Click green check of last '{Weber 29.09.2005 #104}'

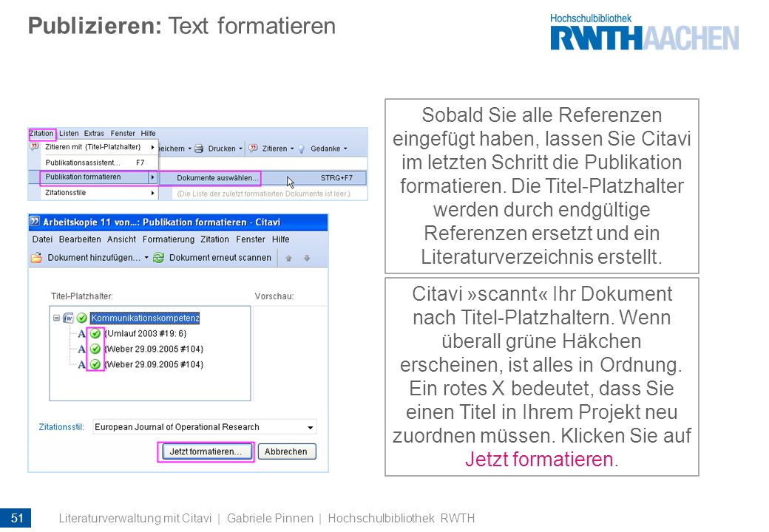click(95, 364)
